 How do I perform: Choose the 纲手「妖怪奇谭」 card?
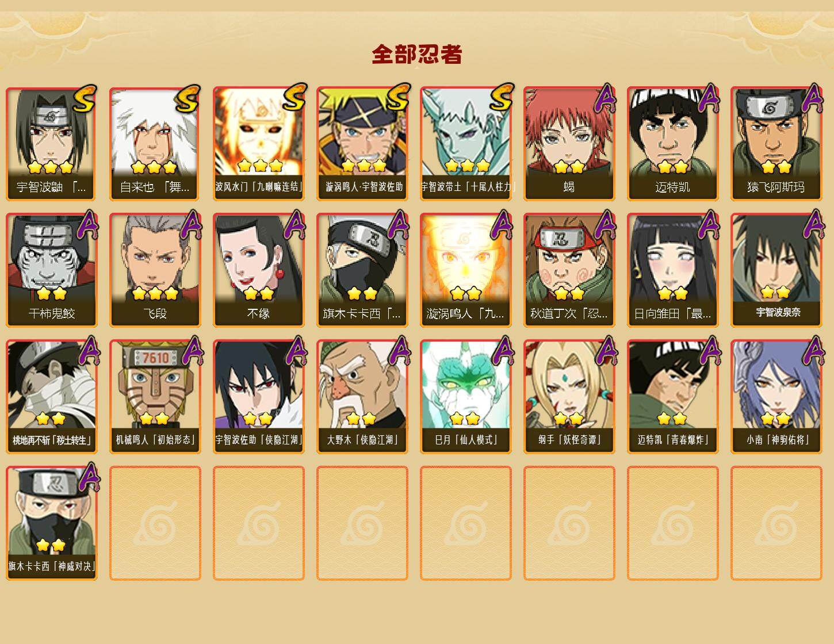(x=569, y=397)
